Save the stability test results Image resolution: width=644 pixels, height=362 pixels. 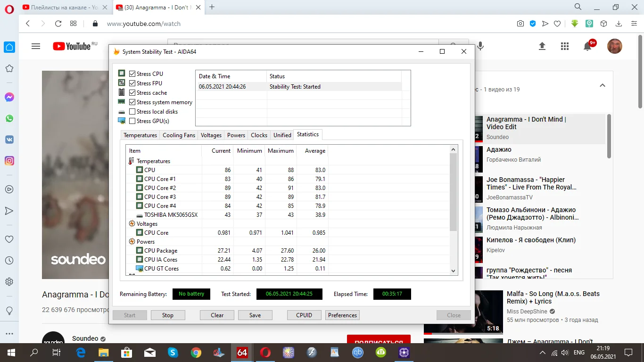coord(255,315)
